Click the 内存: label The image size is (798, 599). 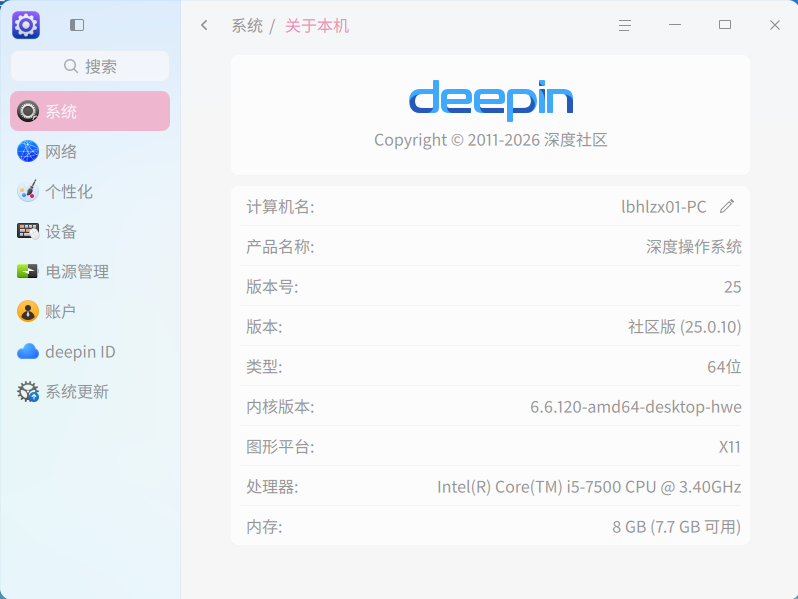point(264,527)
